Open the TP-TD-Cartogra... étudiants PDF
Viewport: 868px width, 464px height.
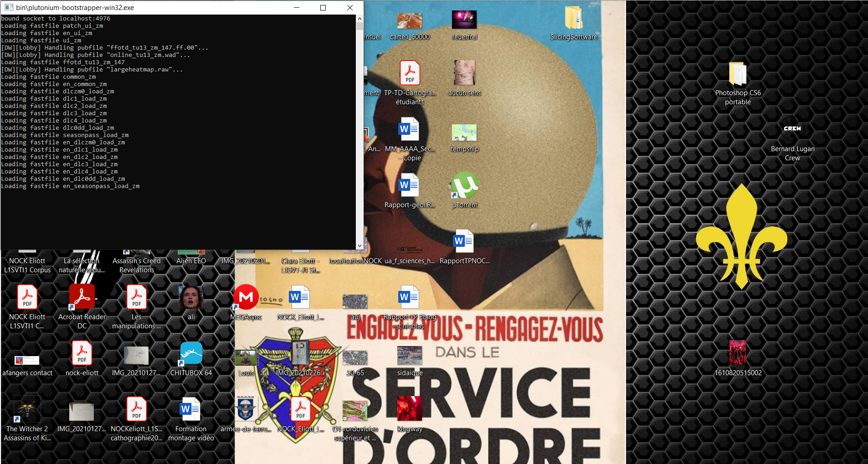click(410, 73)
